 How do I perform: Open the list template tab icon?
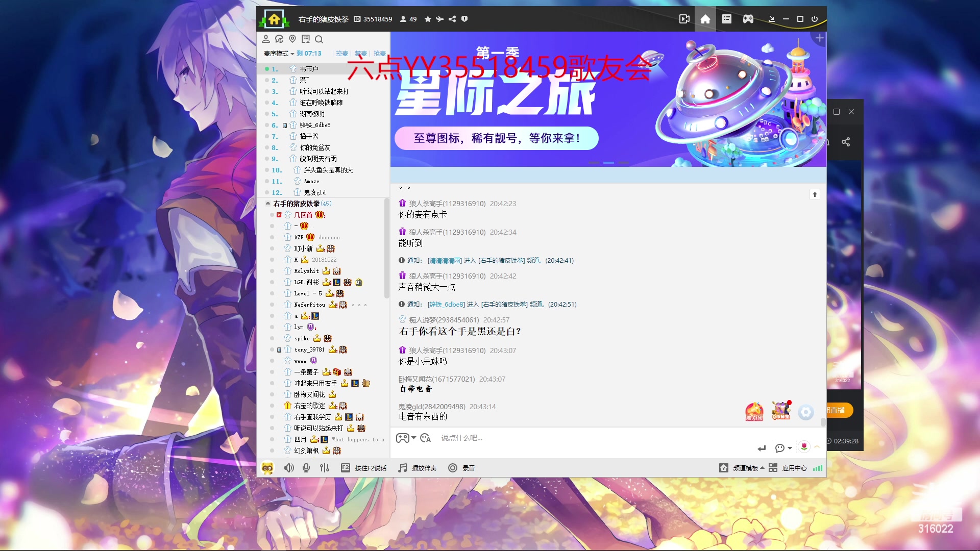(727, 19)
